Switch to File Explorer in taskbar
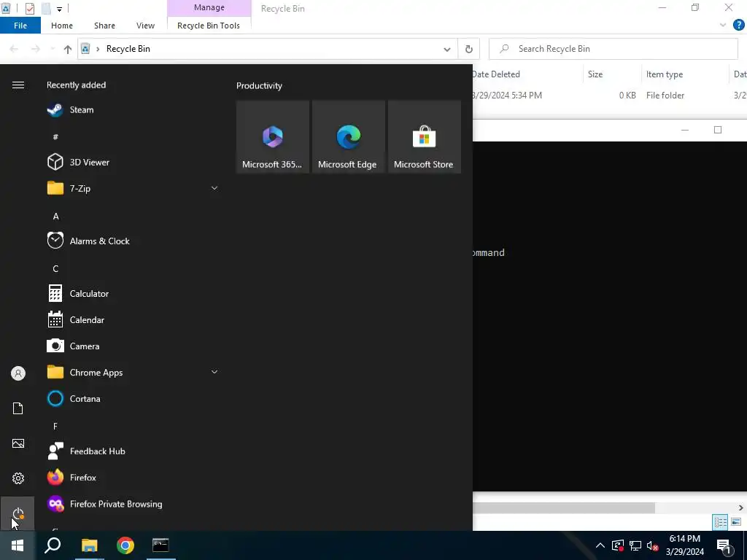747x560 pixels. point(89,545)
